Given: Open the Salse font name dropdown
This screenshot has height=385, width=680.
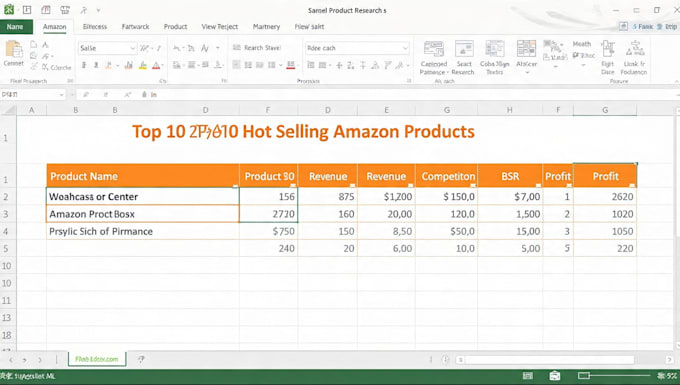Looking at the screenshot, I should tap(132, 48).
